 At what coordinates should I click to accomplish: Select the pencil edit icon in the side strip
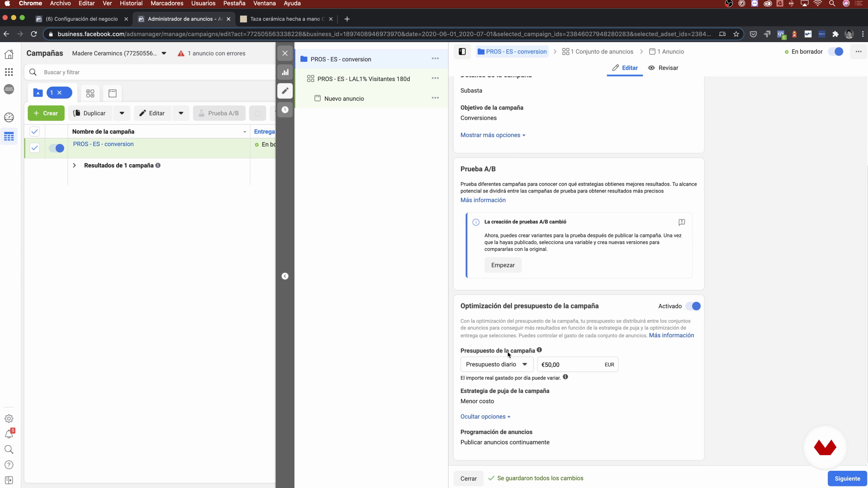click(x=285, y=91)
